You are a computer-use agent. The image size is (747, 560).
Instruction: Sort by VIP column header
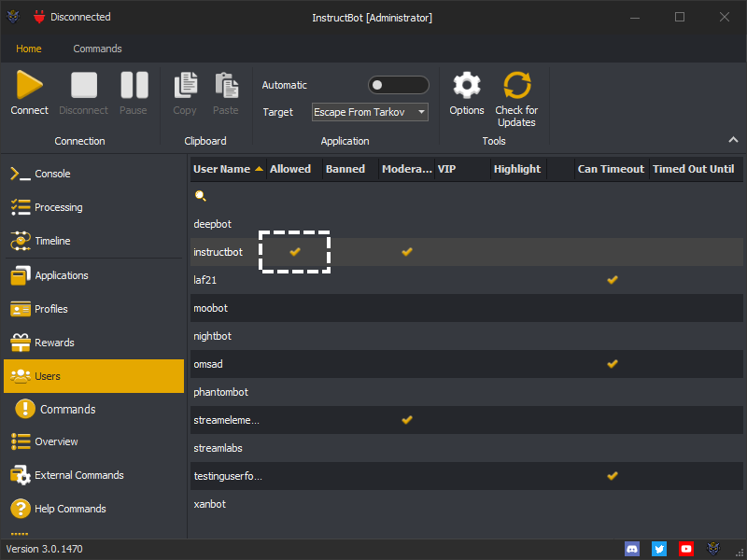pos(462,169)
